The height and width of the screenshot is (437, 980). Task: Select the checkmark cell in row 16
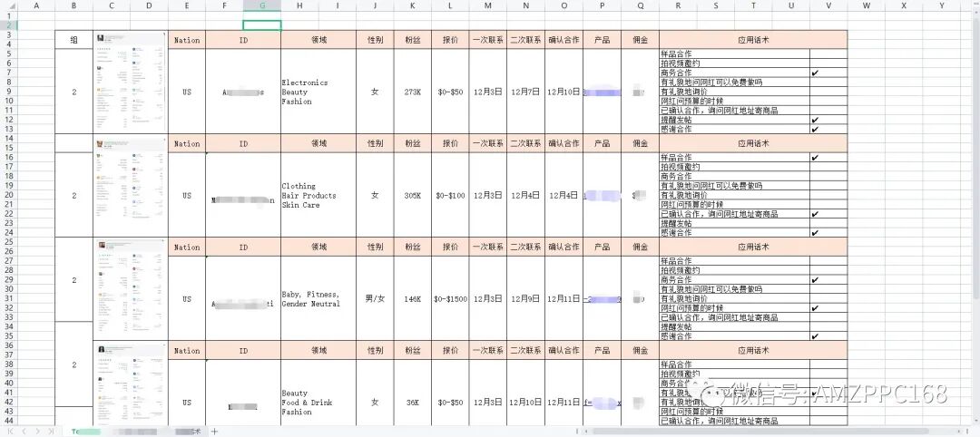[828, 158]
